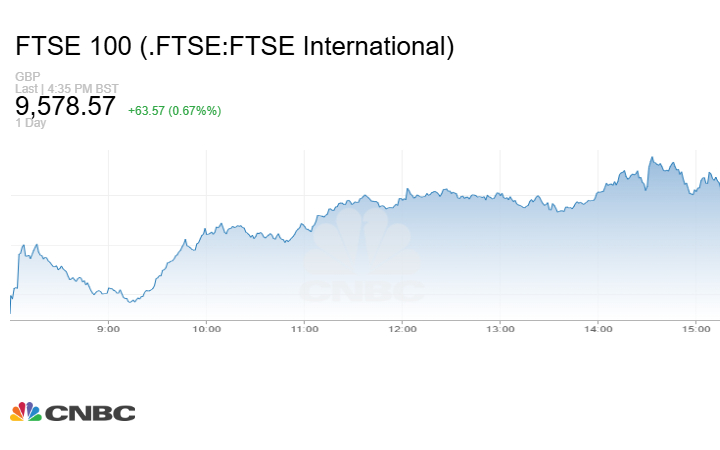Click the early spike before 9:00
The image size is (720, 450).
[x=36, y=244]
